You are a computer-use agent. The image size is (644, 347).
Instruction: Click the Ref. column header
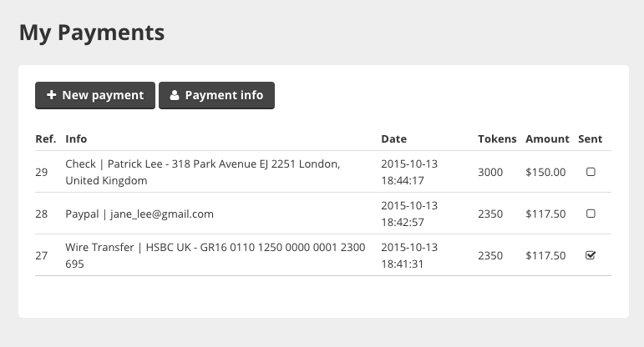[46, 139]
